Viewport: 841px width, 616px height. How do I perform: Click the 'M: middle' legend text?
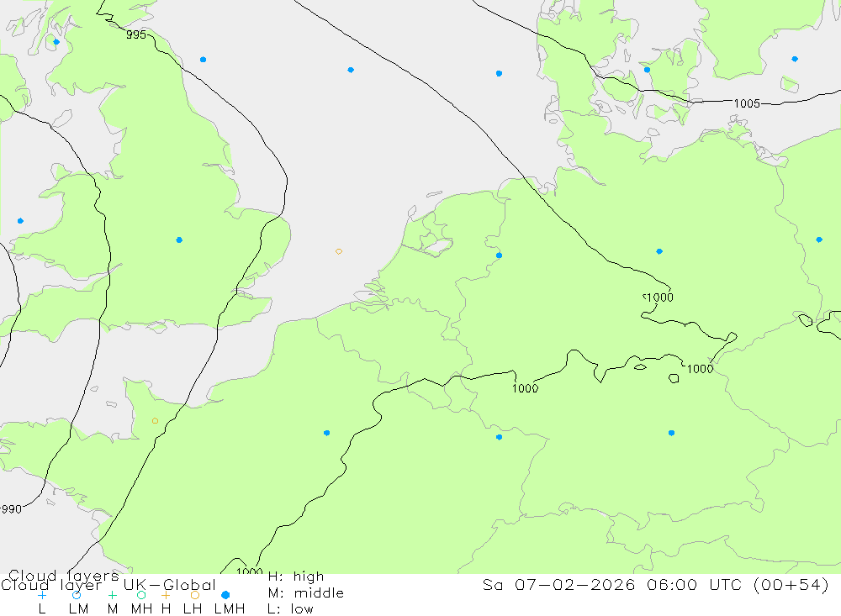[306, 593]
